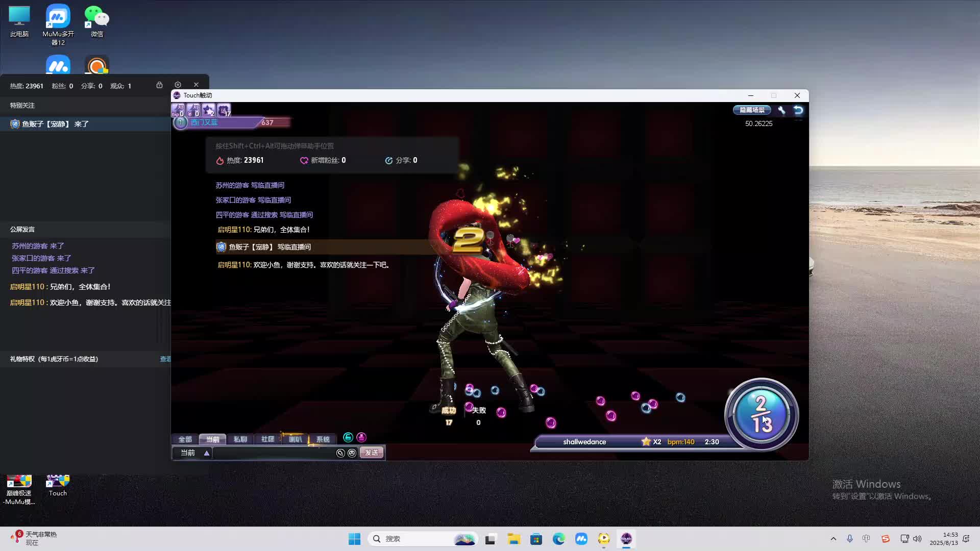Switch to the 私聊 chat tab
The image size is (980, 551).
click(x=240, y=439)
